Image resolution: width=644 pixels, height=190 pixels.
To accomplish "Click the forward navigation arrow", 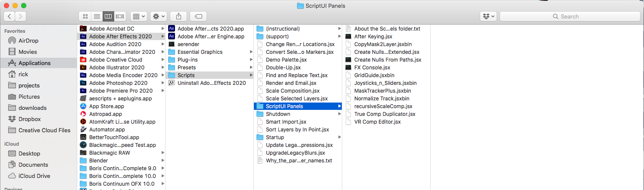I will click(x=20, y=16).
